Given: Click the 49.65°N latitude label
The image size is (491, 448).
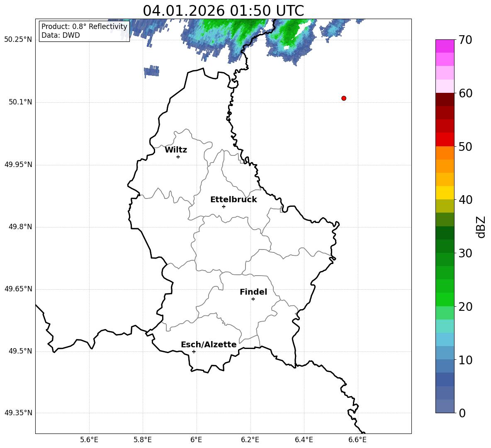Looking at the screenshot, I should tap(18, 289).
